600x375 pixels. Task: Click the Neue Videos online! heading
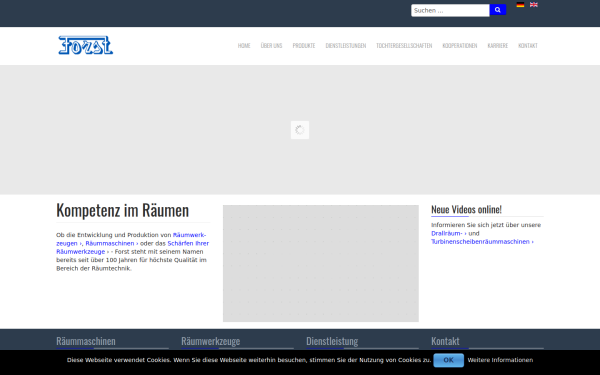pyautogui.click(x=466, y=209)
